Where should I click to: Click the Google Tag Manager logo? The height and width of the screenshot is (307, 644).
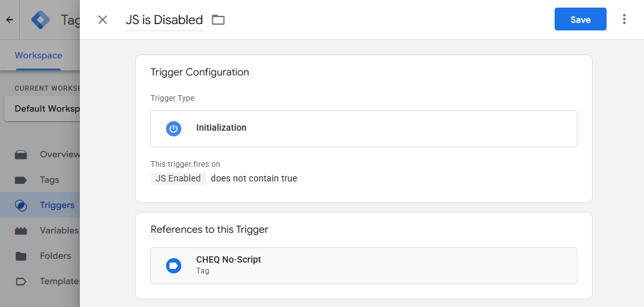click(41, 20)
